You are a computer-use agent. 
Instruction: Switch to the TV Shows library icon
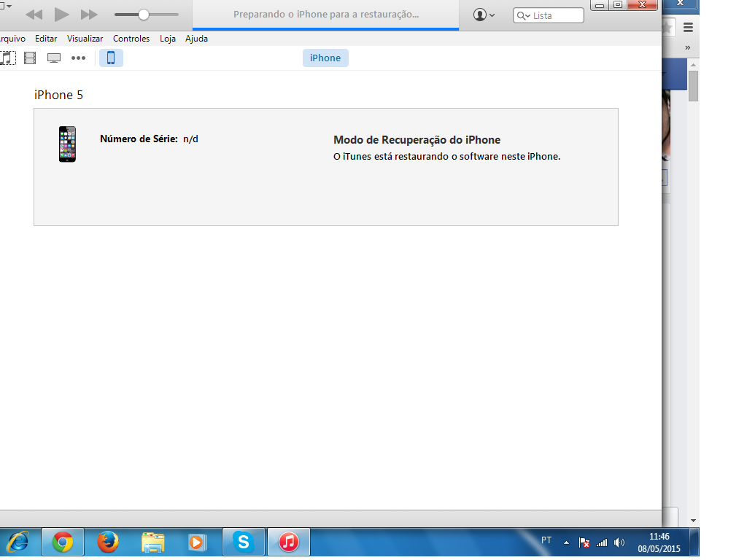click(x=54, y=58)
